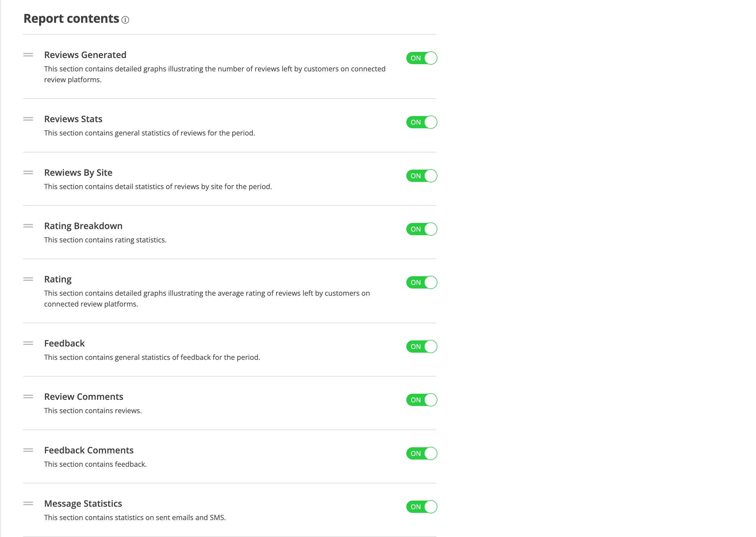This screenshot has height=537, width=756.
Task: Switch off Review Comments toggle
Action: pos(422,400)
